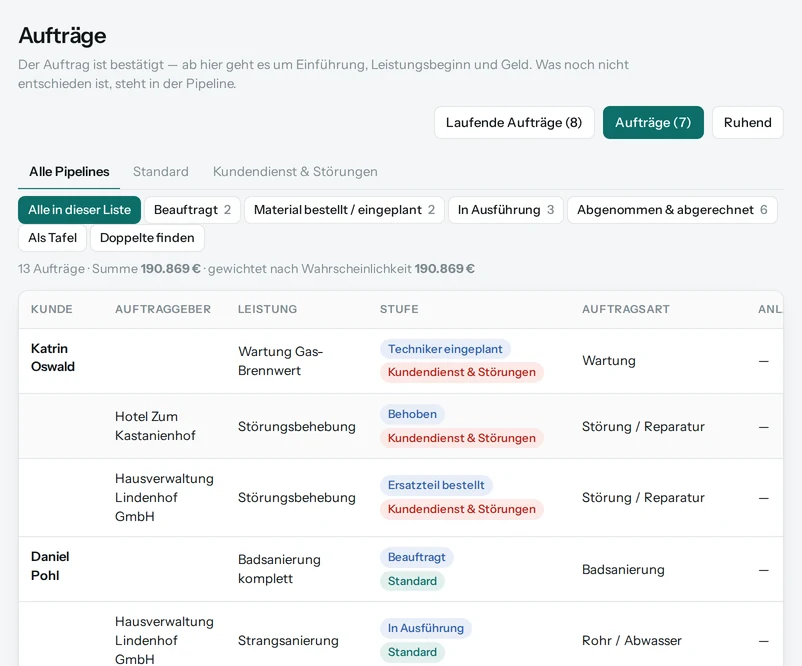Sort by LEISTUNG column header
Image resolution: width=802 pixels, height=666 pixels.
(267, 309)
